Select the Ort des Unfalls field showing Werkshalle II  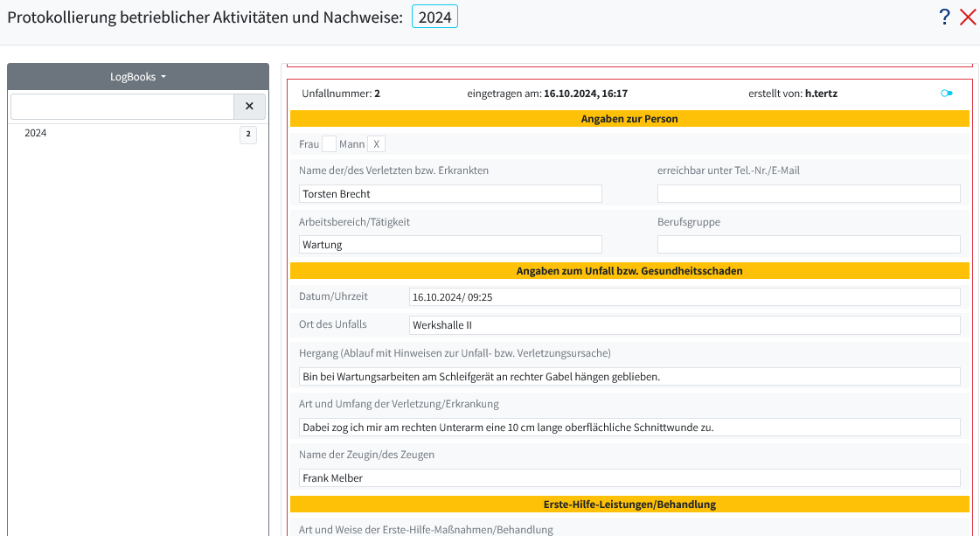pos(685,324)
